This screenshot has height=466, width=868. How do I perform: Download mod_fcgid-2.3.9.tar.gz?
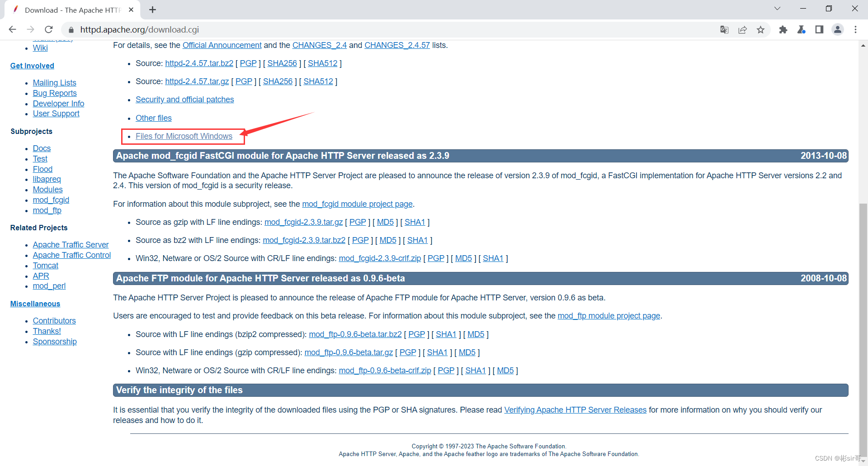point(304,222)
